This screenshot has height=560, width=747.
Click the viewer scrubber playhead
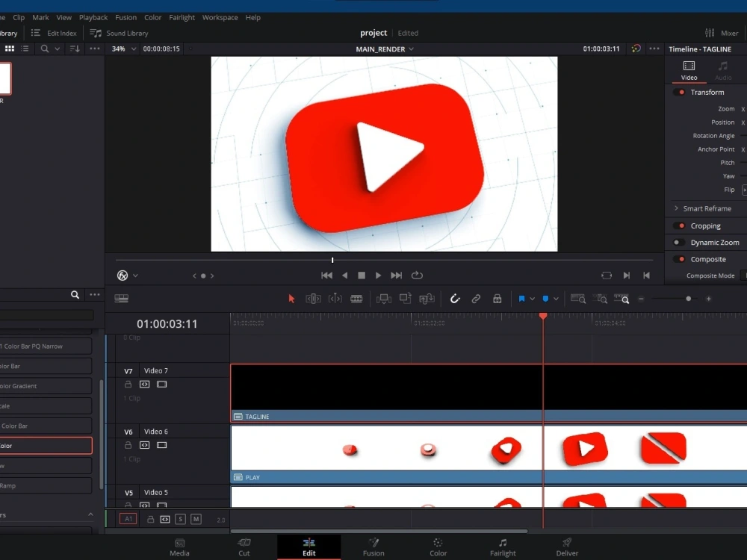332,260
